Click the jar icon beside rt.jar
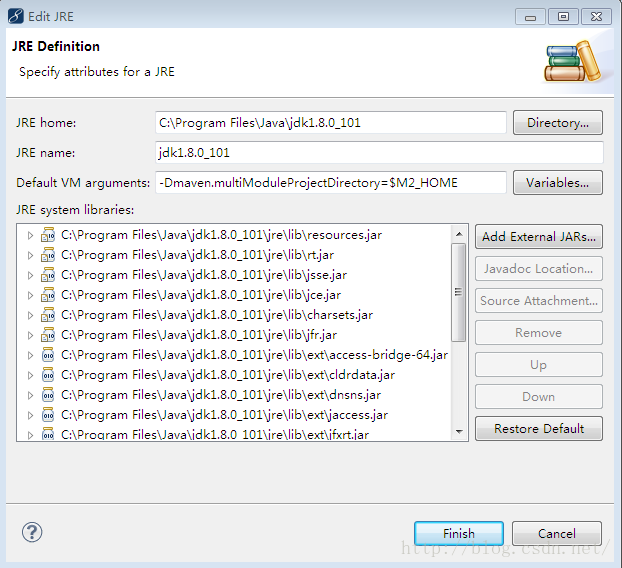The height and width of the screenshot is (568, 622). pos(48,255)
